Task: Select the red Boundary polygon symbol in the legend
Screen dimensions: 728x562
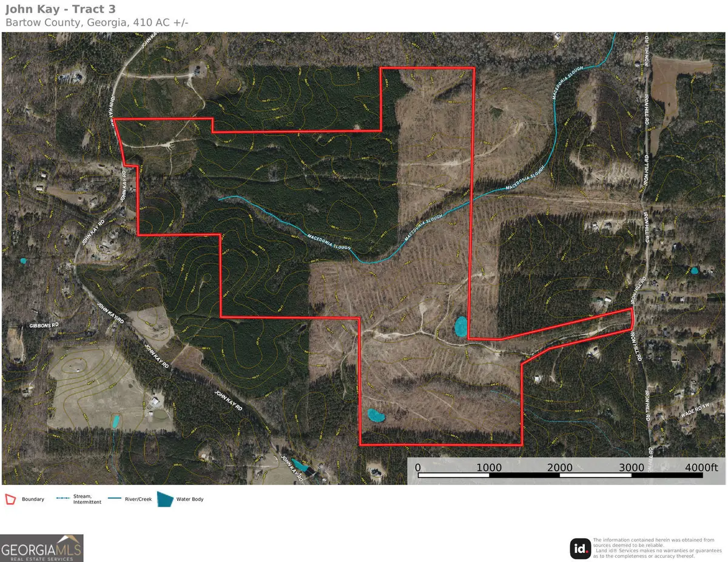Action: click(10, 500)
